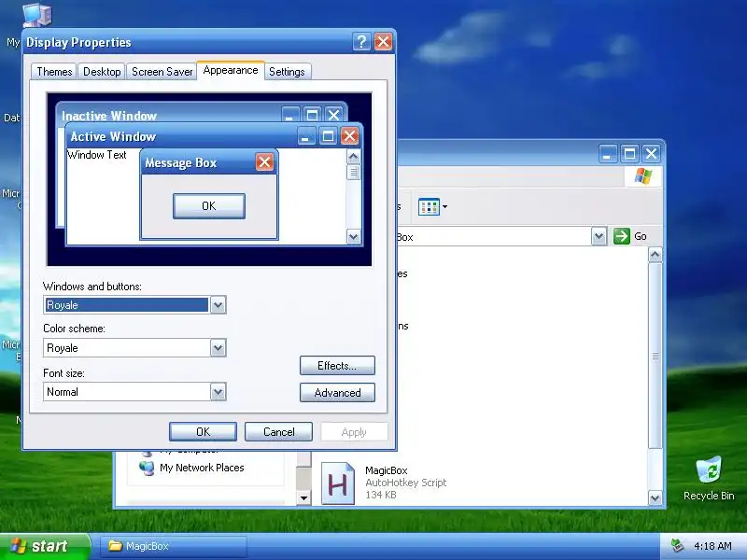747x560 pixels.
Task: Click the Windows flag logo in Explorer
Action: [643, 176]
